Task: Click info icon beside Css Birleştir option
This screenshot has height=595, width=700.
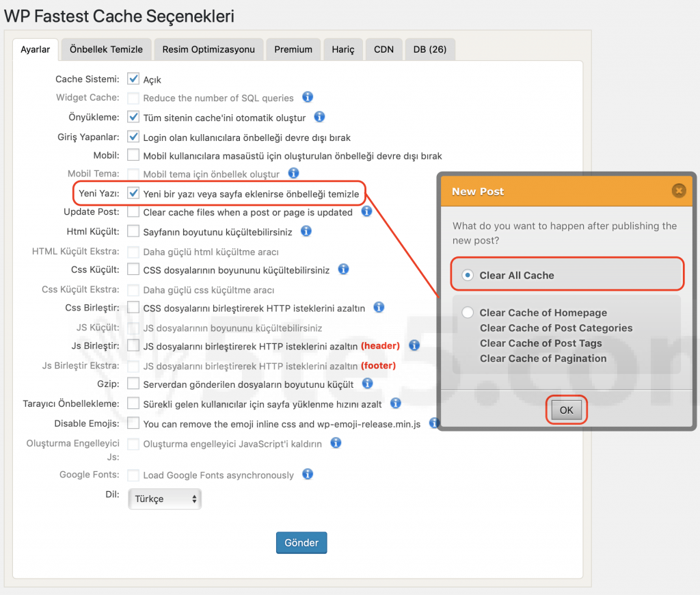Action: [x=379, y=308]
